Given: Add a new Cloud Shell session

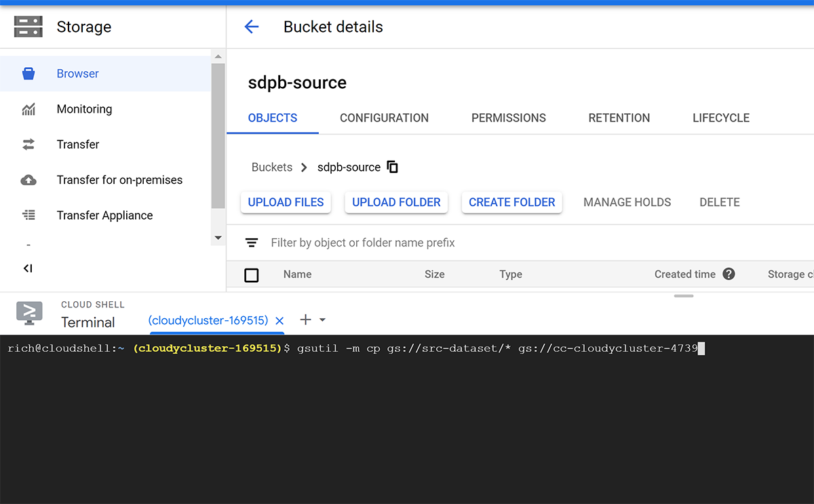Looking at the screenshot, I should [305, 319].
